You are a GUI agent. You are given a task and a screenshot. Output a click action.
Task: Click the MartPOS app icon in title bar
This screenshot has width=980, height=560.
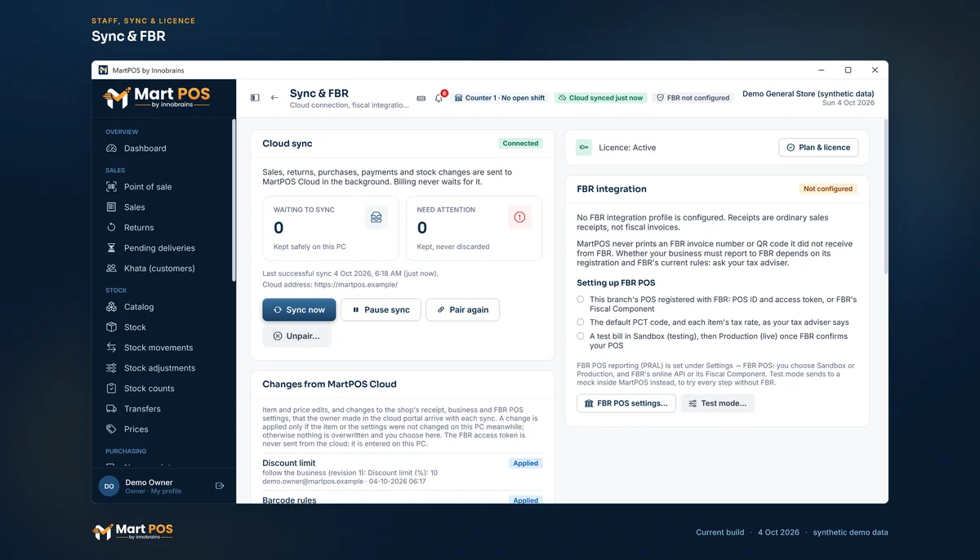103,70
